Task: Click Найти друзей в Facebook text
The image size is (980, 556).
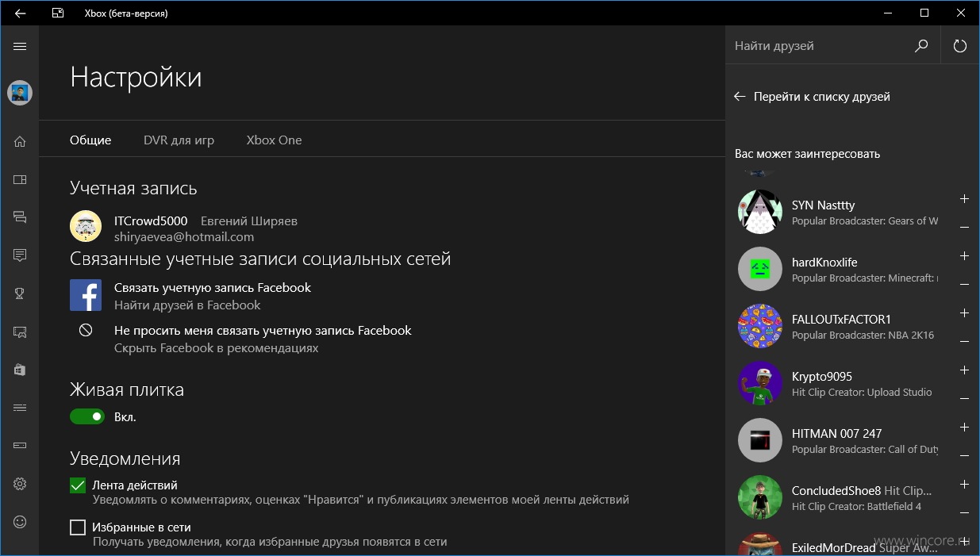Action: tap(187, 305)
